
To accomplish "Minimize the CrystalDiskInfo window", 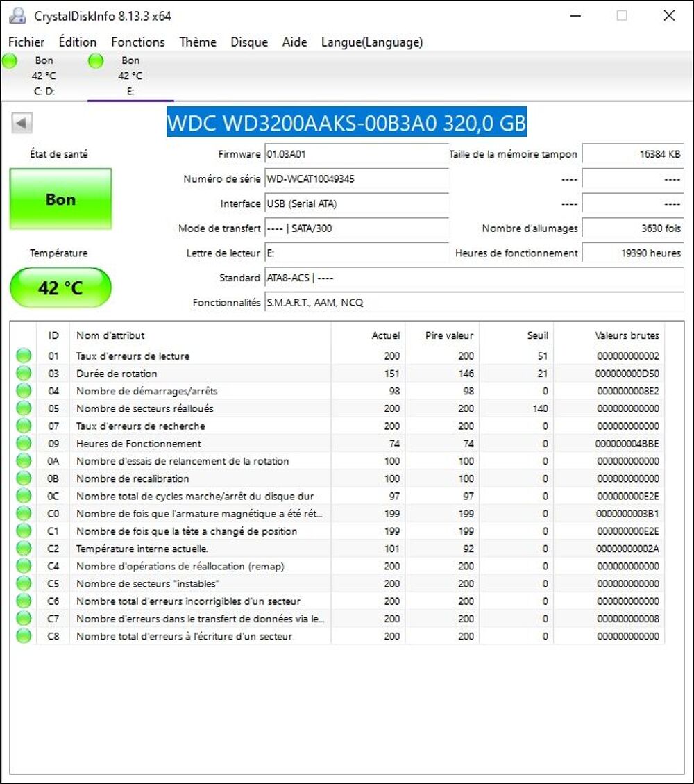I will [x=575, y=15].
